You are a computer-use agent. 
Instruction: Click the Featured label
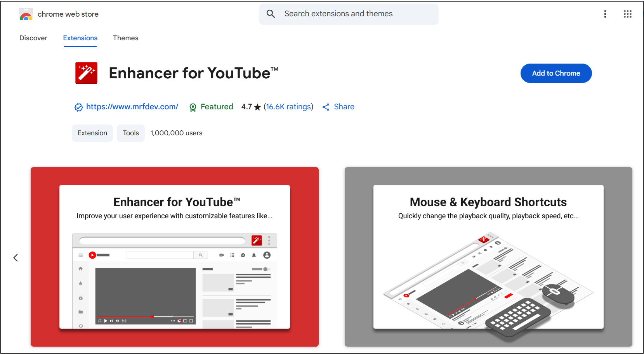tap(217, 107)
